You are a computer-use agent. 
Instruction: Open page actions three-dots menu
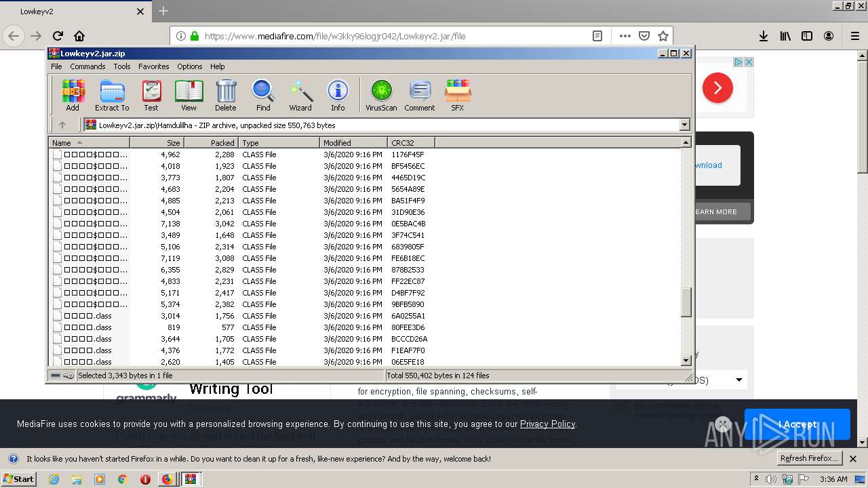coord(625,36)
